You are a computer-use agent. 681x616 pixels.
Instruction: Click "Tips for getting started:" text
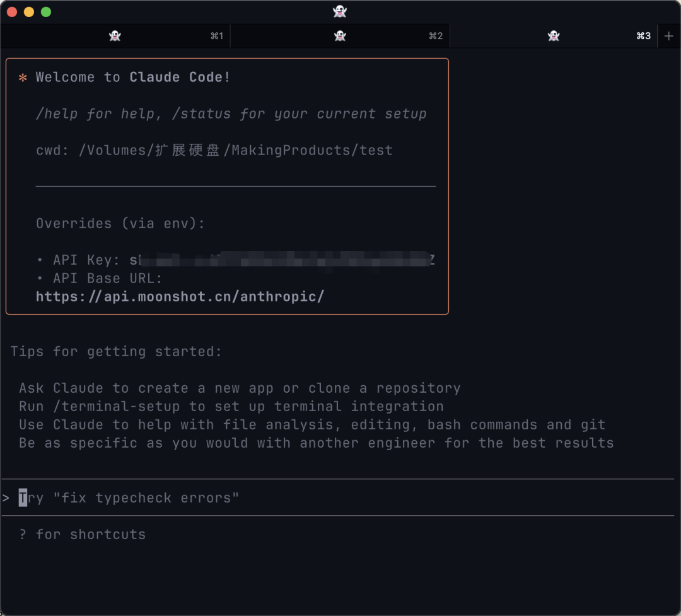click(x=116, y=351)
